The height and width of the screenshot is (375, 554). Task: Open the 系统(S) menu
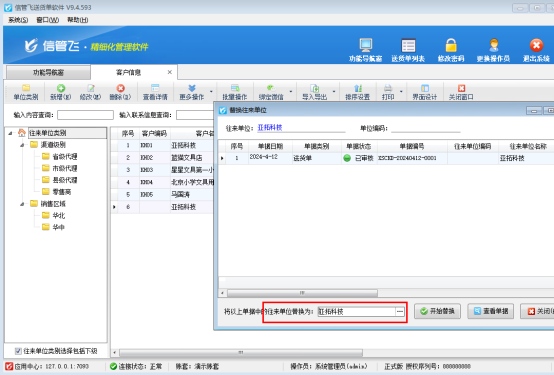pos(18,20)
